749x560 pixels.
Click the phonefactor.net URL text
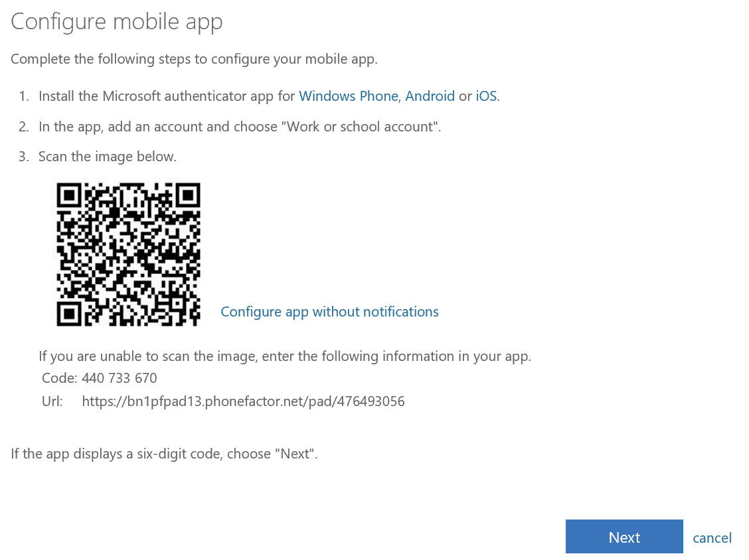click(x=243, y=401)
